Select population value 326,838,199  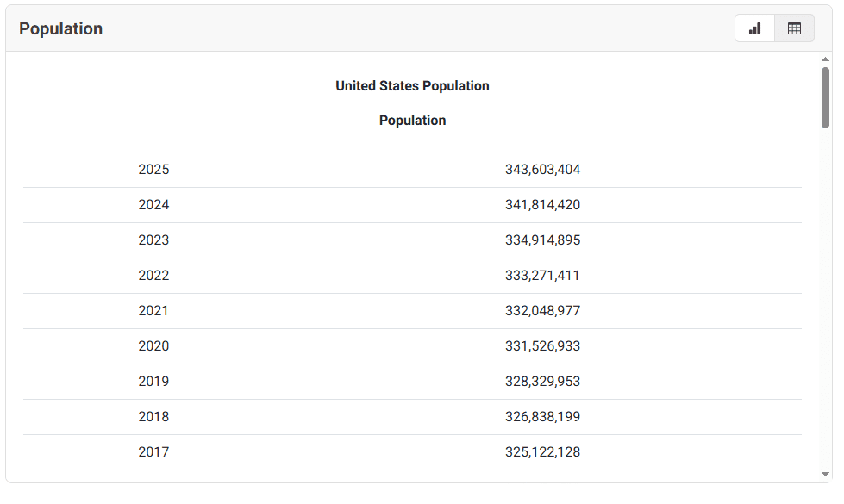(x=542, y=417)
